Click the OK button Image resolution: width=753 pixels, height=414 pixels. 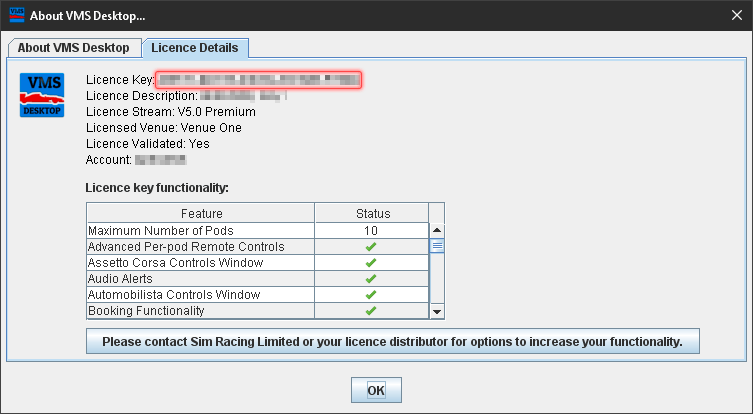[x=376, y=390]
